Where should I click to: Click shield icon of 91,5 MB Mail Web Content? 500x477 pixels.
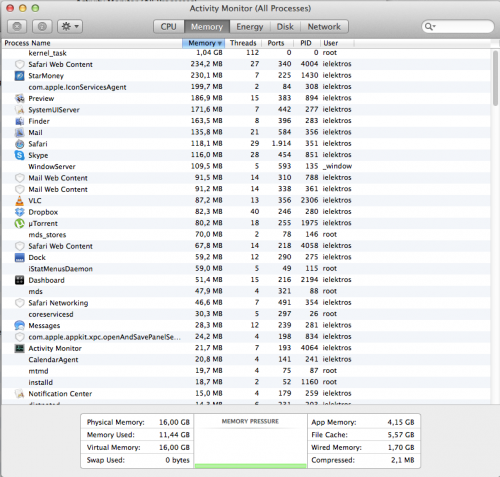[x=20, y=178]
